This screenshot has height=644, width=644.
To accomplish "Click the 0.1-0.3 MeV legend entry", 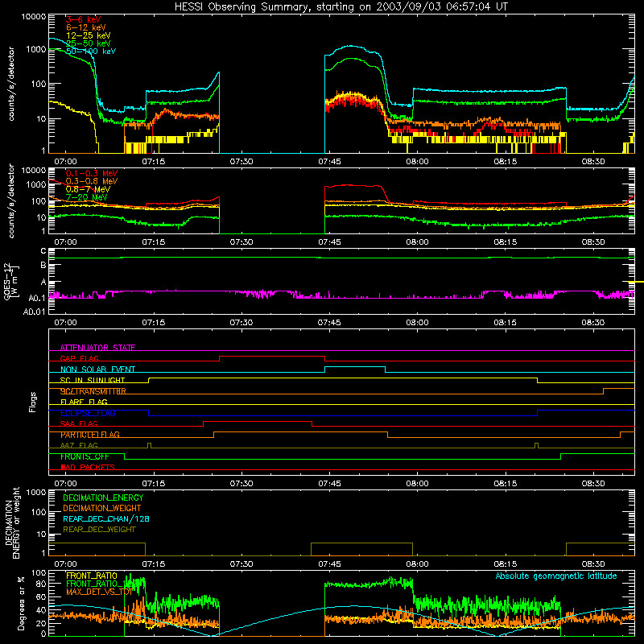I will click(x=92, y=173).
